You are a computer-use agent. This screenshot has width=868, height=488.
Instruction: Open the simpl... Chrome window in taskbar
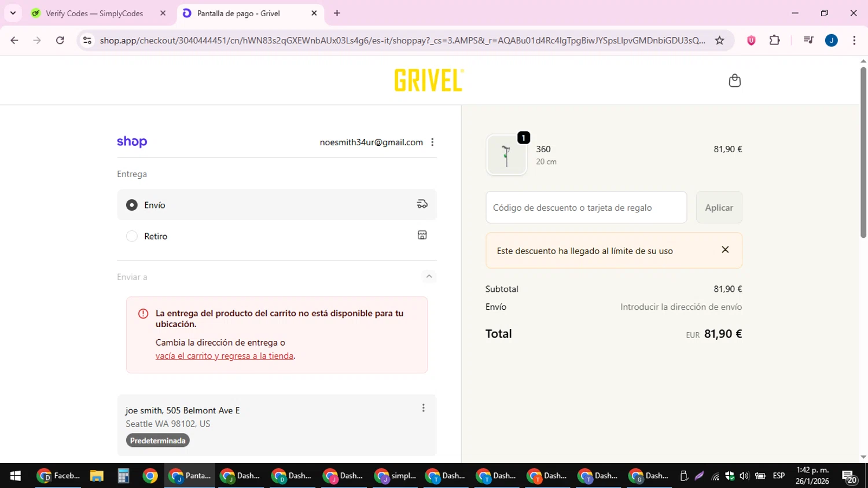(396, 476)
